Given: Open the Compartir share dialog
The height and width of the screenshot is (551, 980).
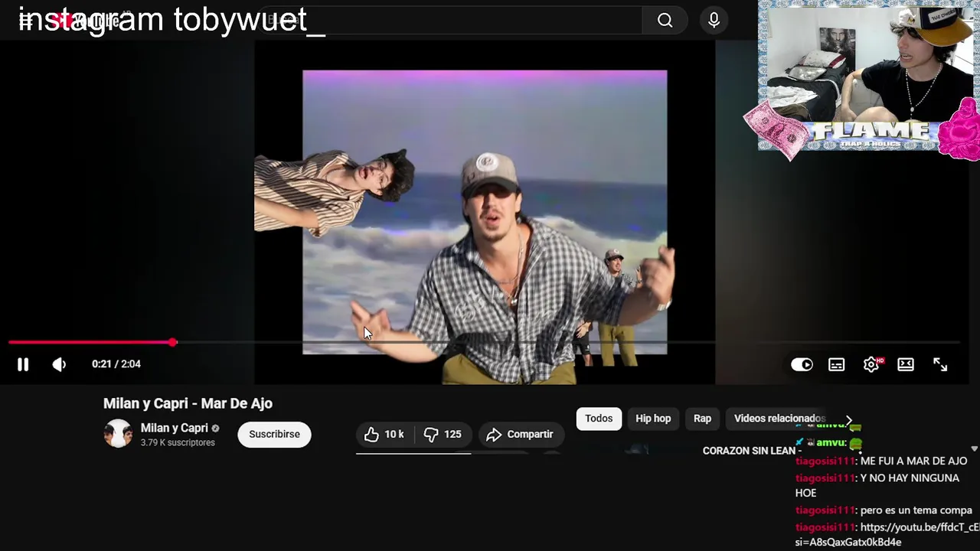Looking at the screenshot, I should point(521,434).
